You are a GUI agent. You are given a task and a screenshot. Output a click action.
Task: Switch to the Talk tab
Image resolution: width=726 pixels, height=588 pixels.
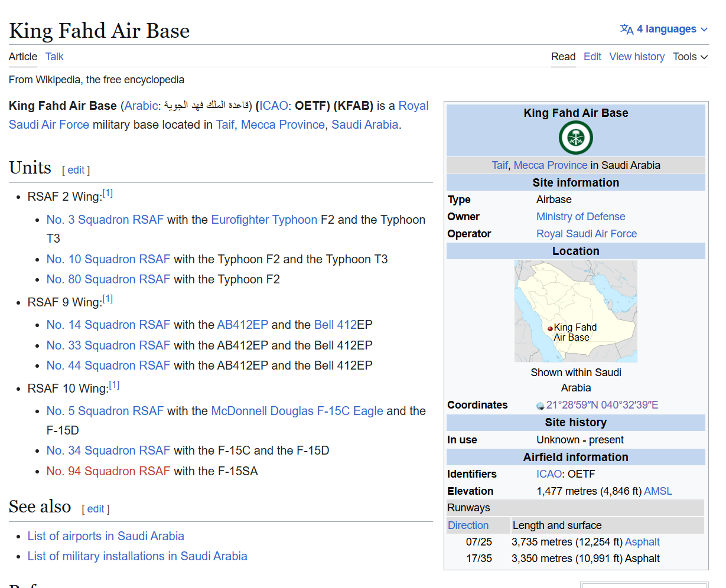pos(54,57)
